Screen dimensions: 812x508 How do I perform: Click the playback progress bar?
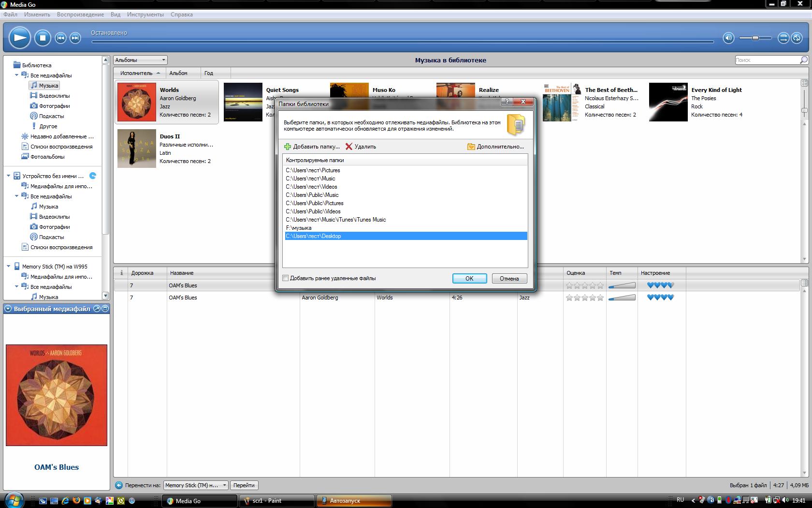402,42
